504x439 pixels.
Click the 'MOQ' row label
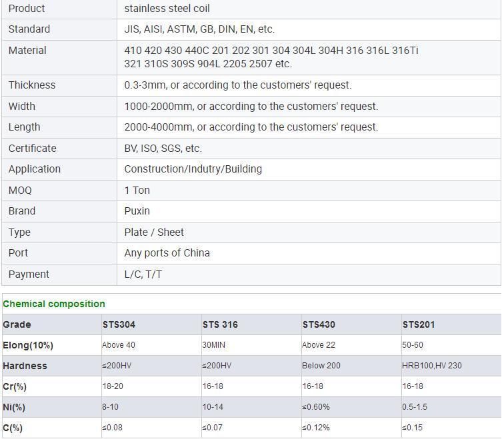coord(20,191)
